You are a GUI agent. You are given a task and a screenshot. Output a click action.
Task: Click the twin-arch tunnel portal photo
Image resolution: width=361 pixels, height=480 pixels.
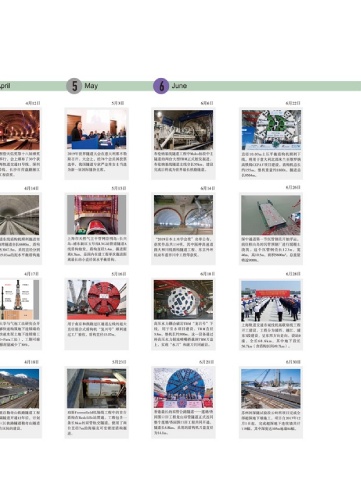(183, 215)
